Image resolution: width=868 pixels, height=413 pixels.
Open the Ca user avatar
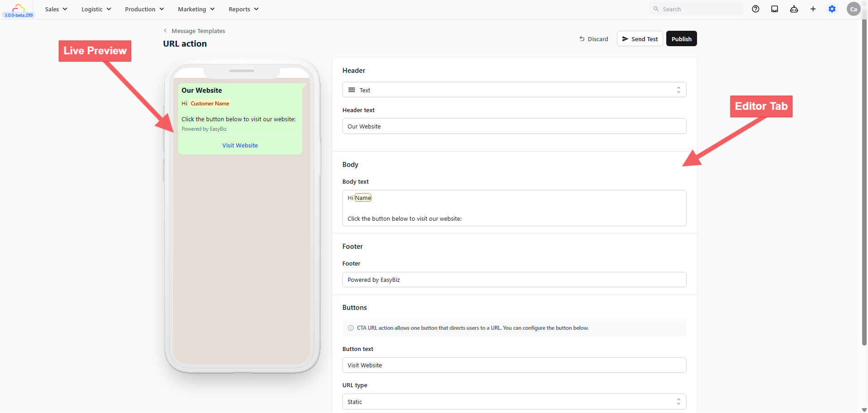[x=854, y=9]
